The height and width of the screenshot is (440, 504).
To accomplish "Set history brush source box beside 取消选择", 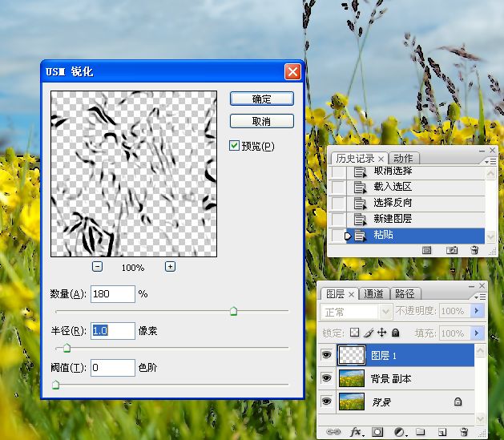I will point(338,172).
